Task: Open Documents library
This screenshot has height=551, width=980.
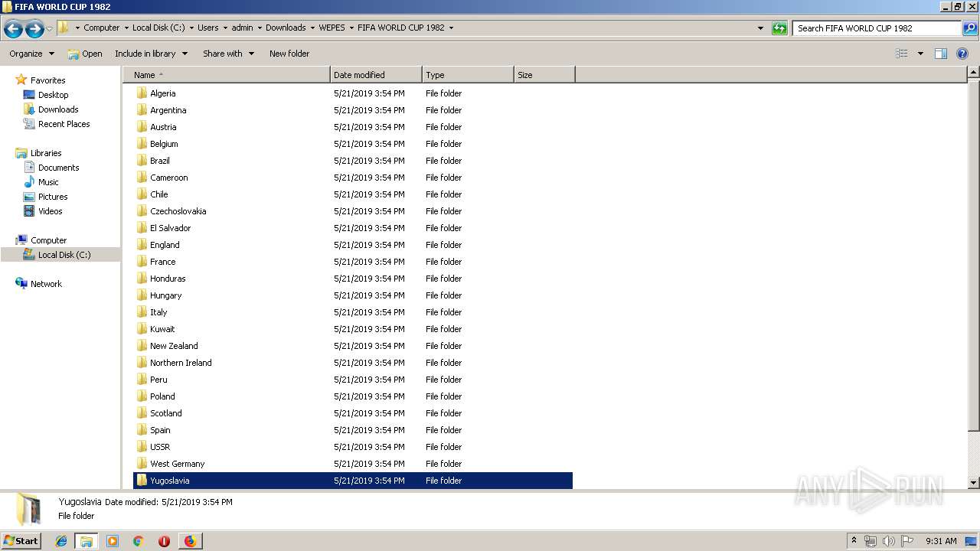Action: pos(58,168)
